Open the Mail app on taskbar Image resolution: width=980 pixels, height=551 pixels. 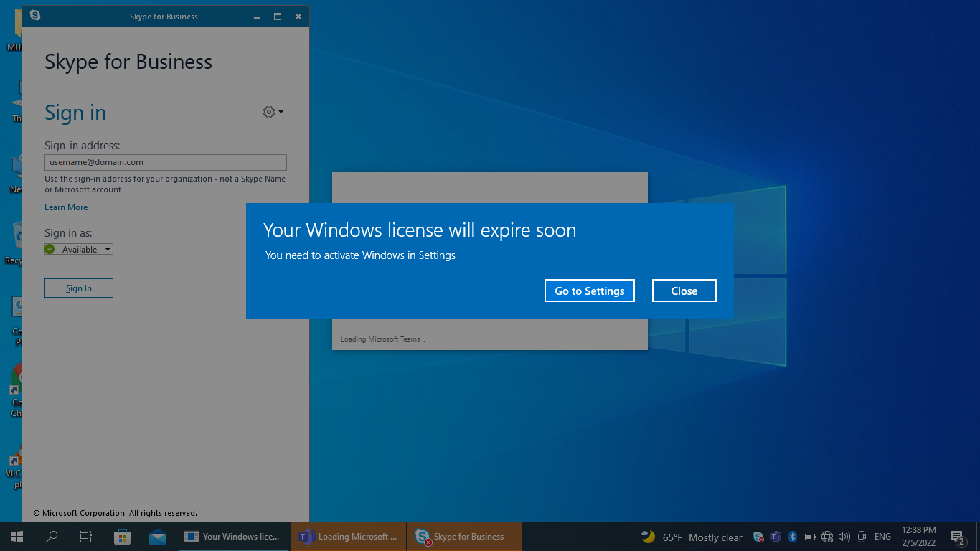tap(158, 537)
